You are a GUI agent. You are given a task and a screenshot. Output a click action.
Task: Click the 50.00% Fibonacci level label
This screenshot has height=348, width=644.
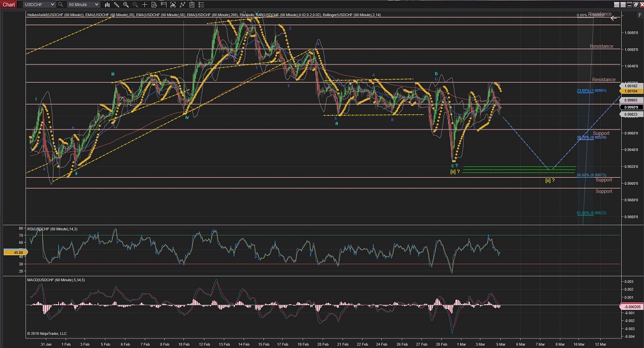coord(592,175)
